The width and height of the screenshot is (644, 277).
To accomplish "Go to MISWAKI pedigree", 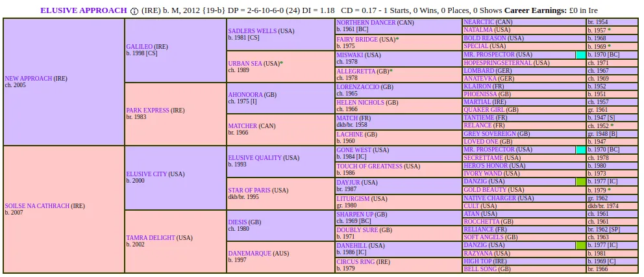I will click(x=351, y=55).
